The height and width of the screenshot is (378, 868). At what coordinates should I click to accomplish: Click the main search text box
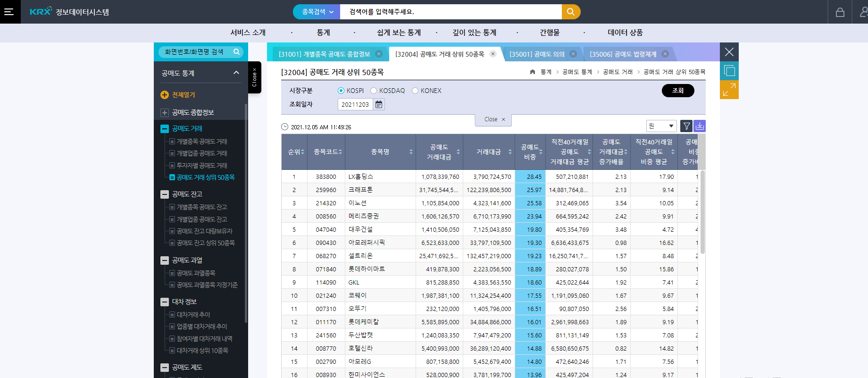[451, 12]
